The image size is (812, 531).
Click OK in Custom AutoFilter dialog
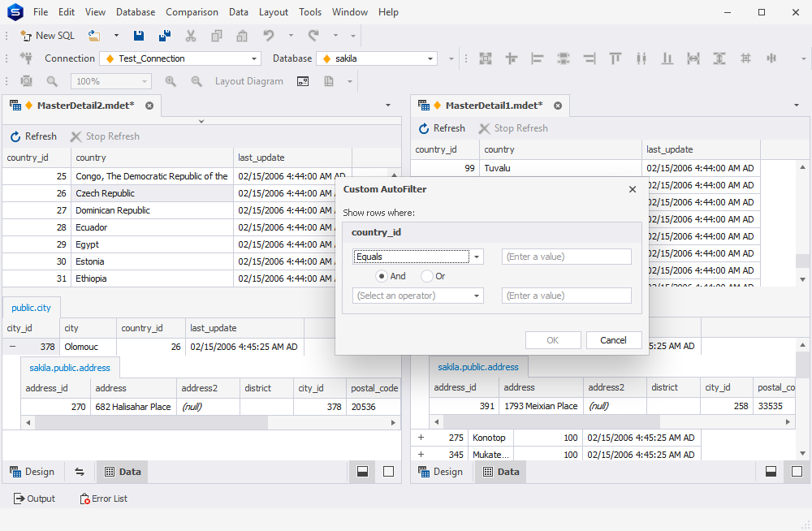(x=552, y=340)
